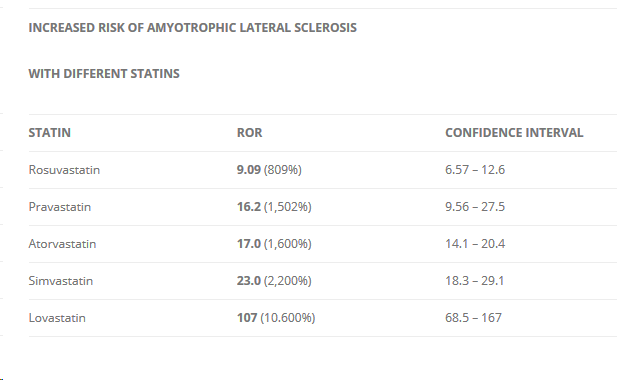Click the 14.1 – 20.4 confidence interval
Viewport: 617px width, 380px height.
point(475,244)
